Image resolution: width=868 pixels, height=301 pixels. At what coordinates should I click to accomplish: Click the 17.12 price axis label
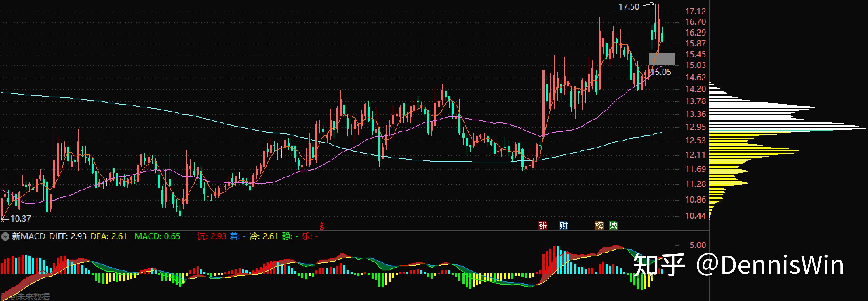[x=696, y=12]
